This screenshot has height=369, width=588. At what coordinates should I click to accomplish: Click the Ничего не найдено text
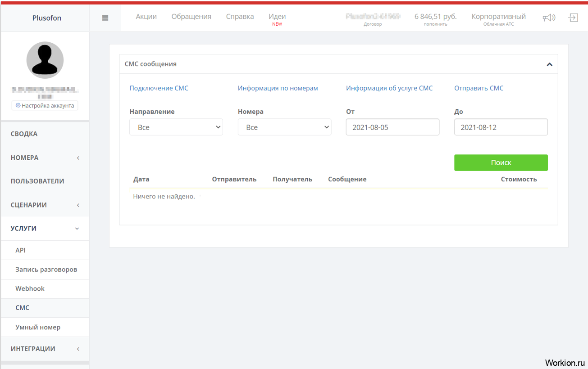tap(164, 197)
